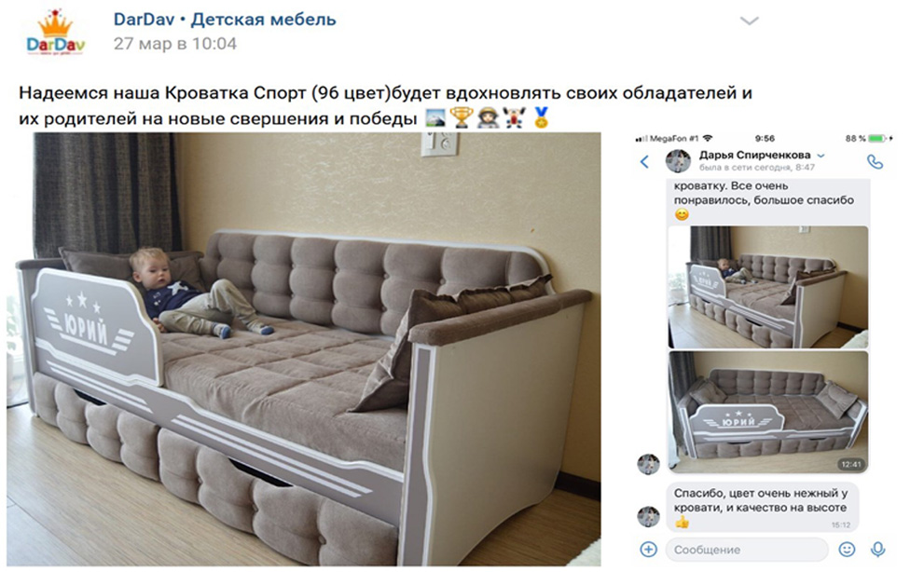Select the Спасибо, цвет очень нежный message bubble
This screenshot has width=924, height=572.
[762, 507]
